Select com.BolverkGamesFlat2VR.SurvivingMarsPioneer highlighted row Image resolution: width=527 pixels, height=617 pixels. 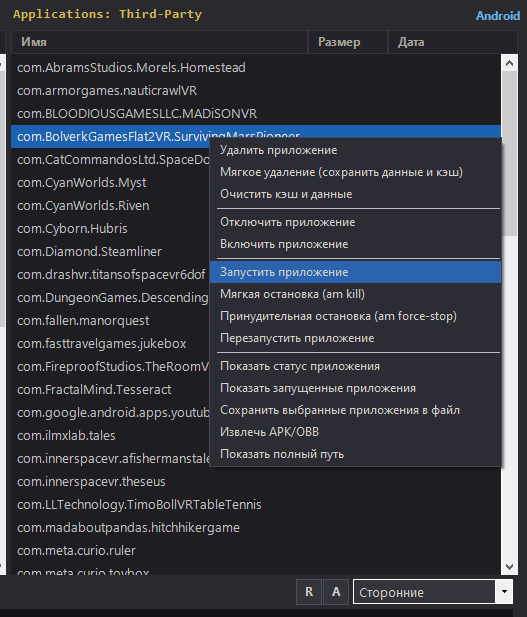point(256,137)
